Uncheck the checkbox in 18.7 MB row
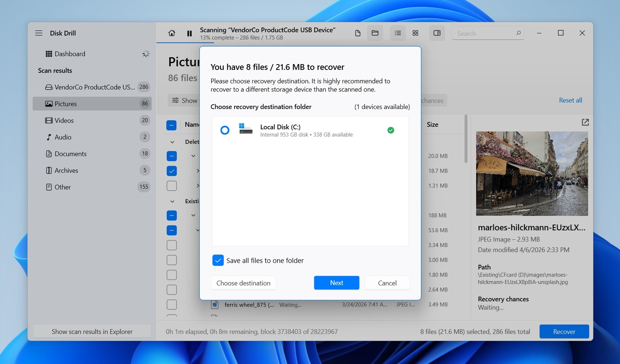Screen dimensions: 620x364 point(172,171)
